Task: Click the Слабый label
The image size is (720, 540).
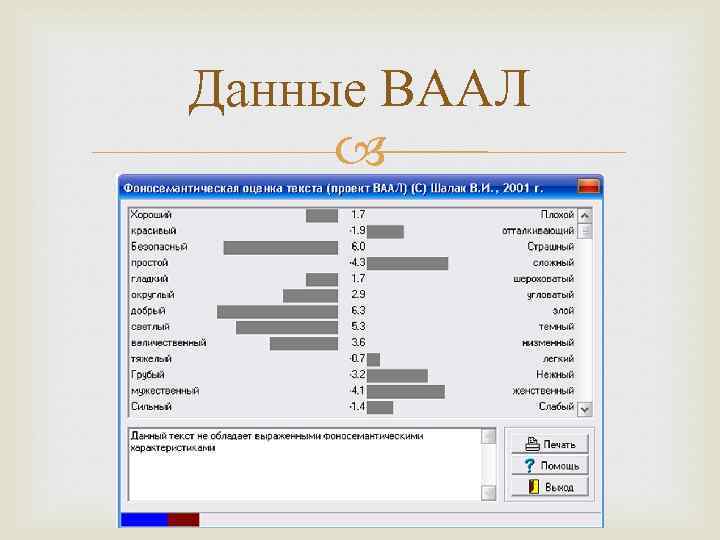Action: [557, 407]
